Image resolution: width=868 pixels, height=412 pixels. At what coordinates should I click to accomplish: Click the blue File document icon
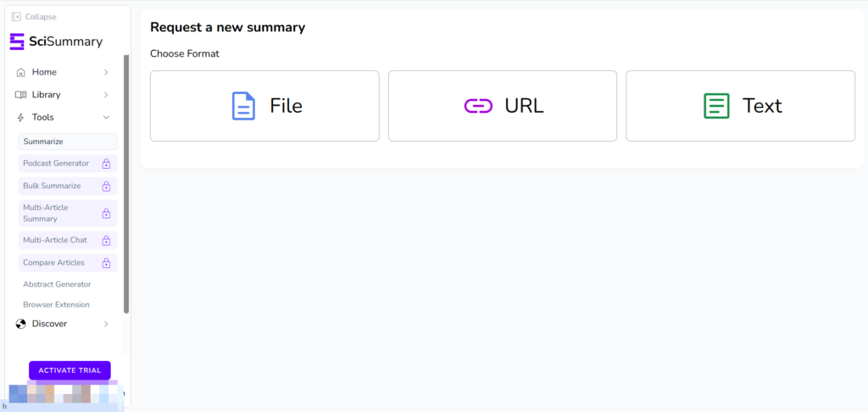[243, 106]
